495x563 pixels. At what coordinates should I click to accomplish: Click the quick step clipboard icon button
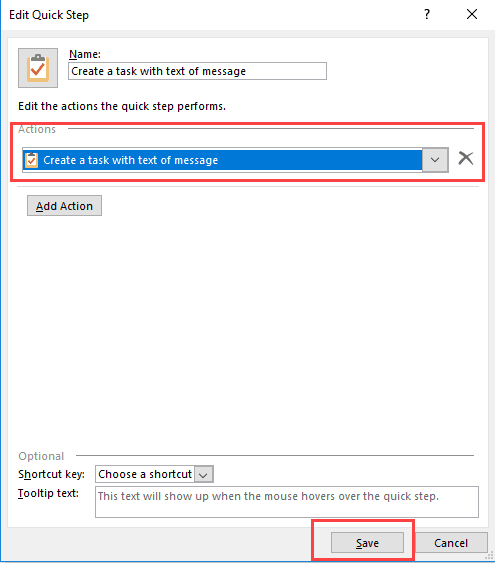tap(38, 68)
